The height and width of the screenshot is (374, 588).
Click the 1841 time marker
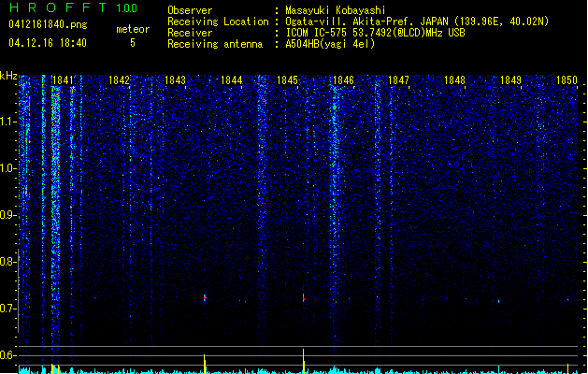point(63,80)
